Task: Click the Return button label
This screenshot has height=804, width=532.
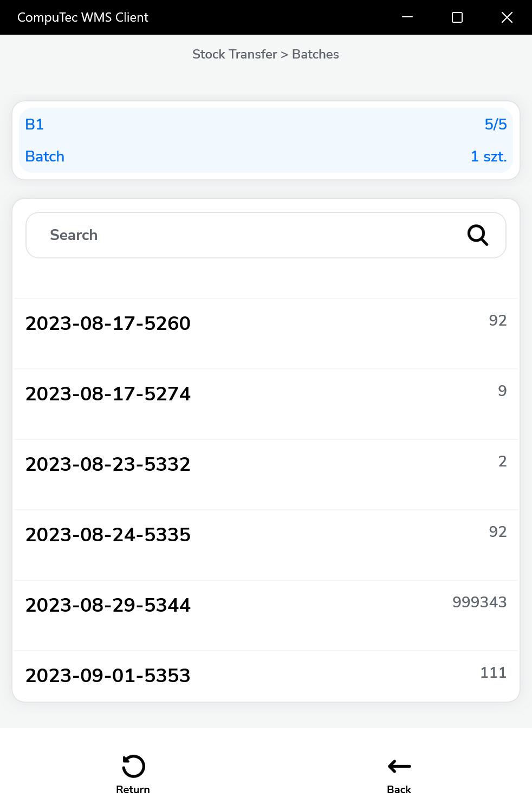Action: point(133,789)
